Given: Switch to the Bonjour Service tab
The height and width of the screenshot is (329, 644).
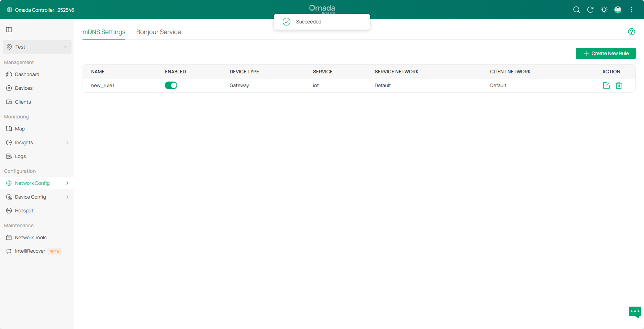Looking at the screenshot, I should 158,32.
